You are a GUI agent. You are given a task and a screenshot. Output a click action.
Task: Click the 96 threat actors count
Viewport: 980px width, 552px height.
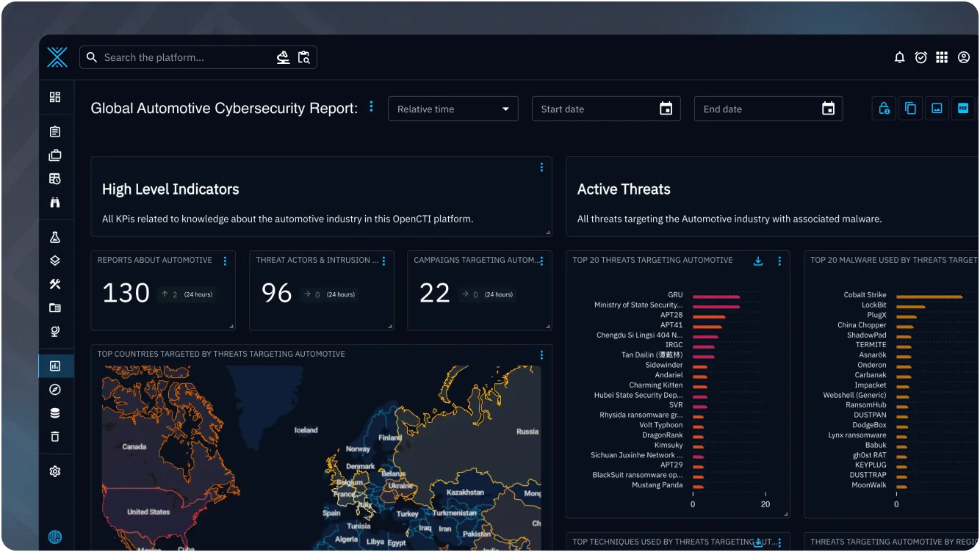pos(276,294)
